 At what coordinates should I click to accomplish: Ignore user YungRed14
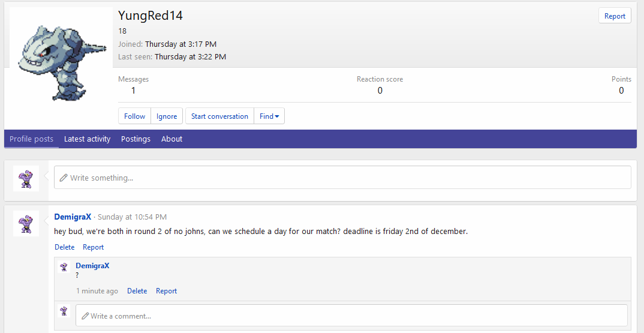click(x=167, y=116)
